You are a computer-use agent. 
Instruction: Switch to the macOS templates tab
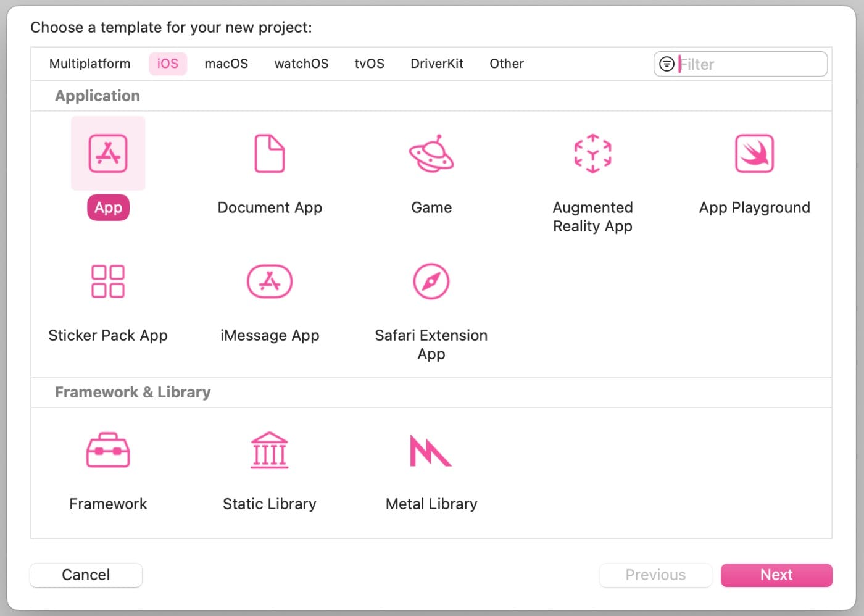[x=226, y=64]
